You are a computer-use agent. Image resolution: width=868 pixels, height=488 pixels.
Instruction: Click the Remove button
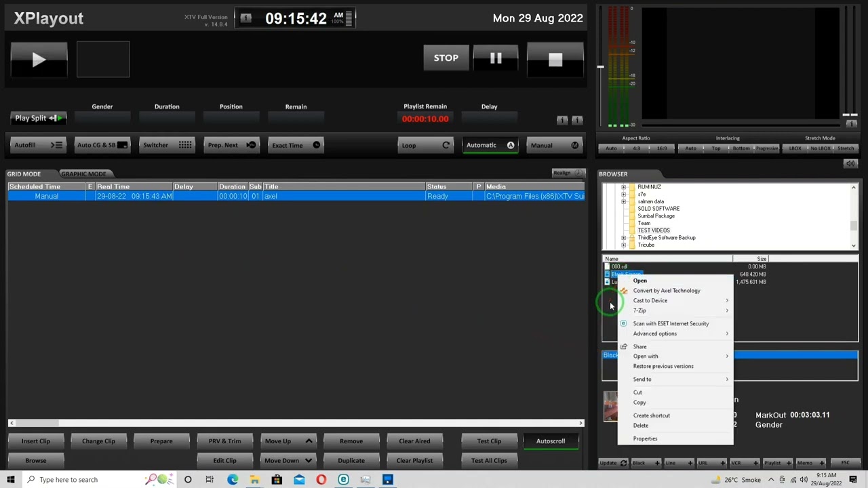coord(351,441)
